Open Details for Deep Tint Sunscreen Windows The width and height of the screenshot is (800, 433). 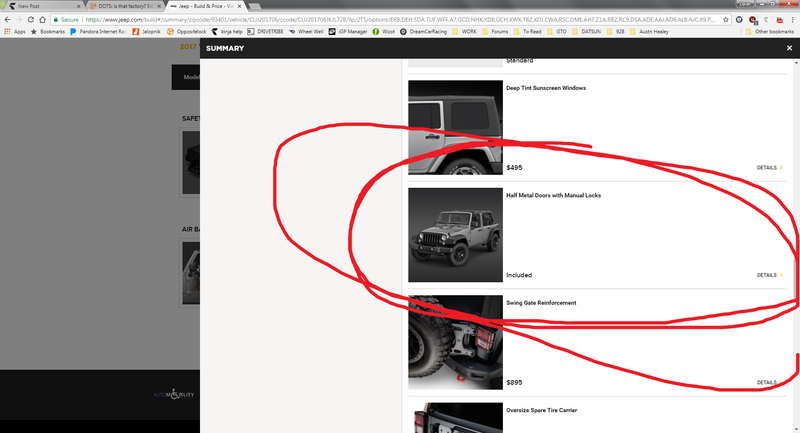769,168
